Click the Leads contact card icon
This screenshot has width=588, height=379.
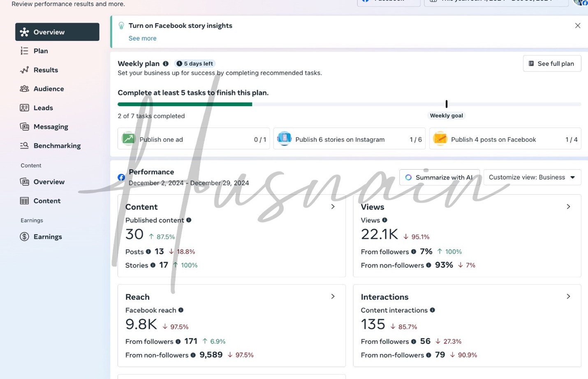[24, 108]
